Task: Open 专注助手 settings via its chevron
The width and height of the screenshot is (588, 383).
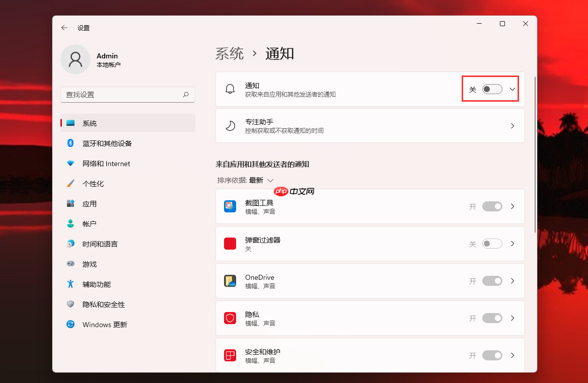Action: click(512, 125)
